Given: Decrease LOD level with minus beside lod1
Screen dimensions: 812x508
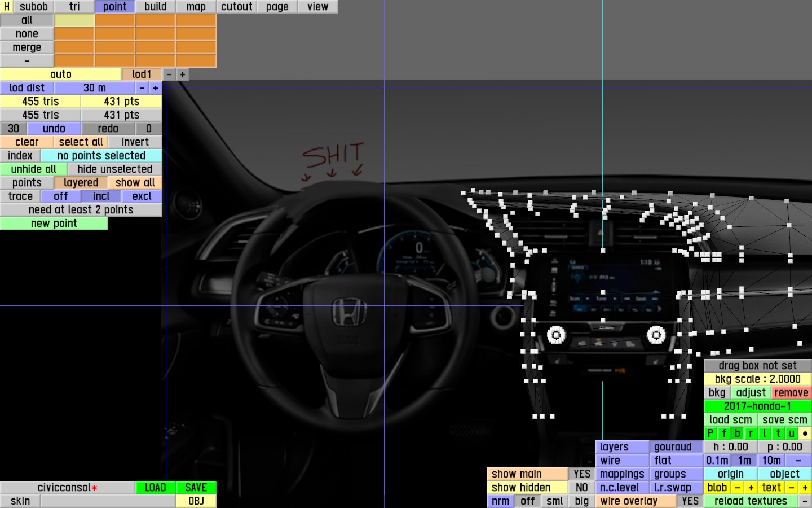Looking at the screenshot, I should click(169, 75).
